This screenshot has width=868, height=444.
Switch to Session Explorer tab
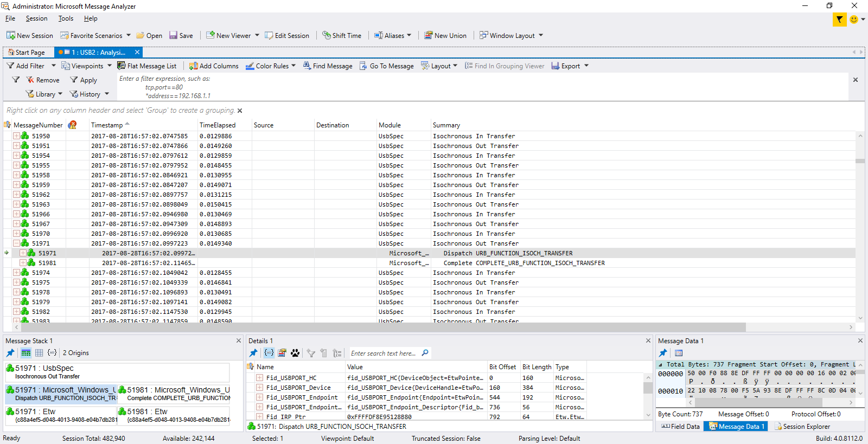[802, 427]
